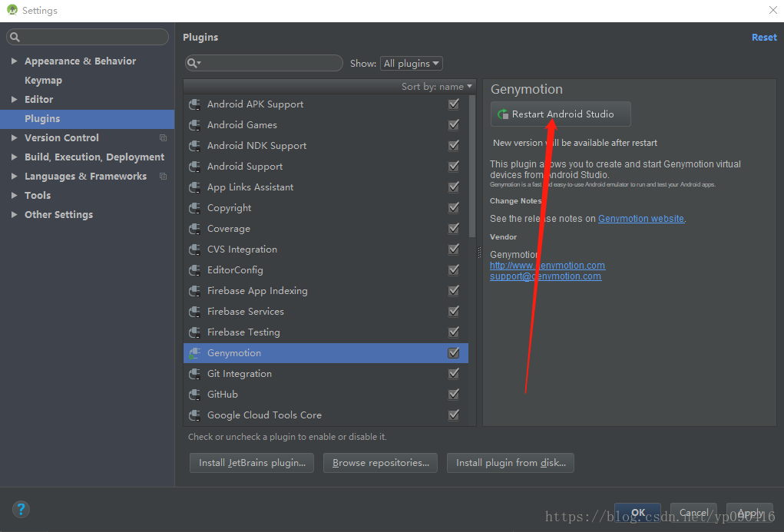Click Browse repositories button
784x532 pixels.
pyautogui.click(x=381, y=463)
